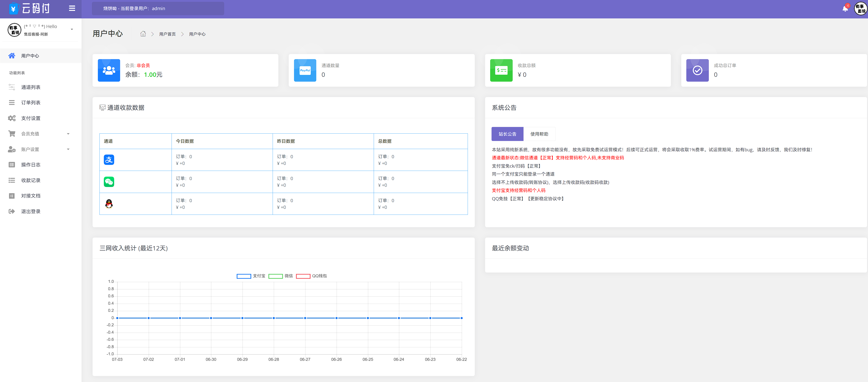
Task: Toggle QQ钱包 legend series in chart
Action: pyautogui.click(x=311, y=276)
